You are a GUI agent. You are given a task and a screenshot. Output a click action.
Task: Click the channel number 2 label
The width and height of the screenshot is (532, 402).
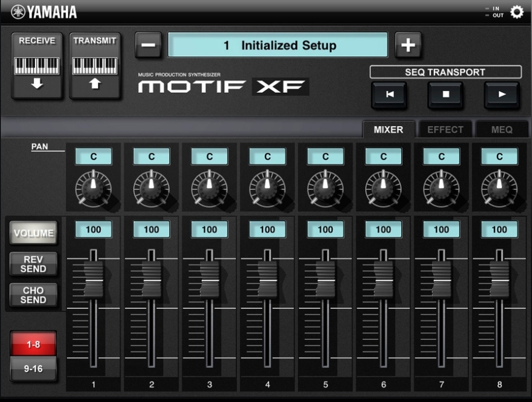tap(151, 384)
